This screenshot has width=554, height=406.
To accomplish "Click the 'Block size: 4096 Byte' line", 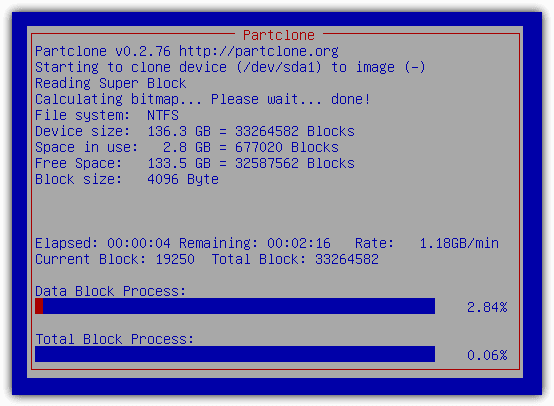I will click(127, 180).
